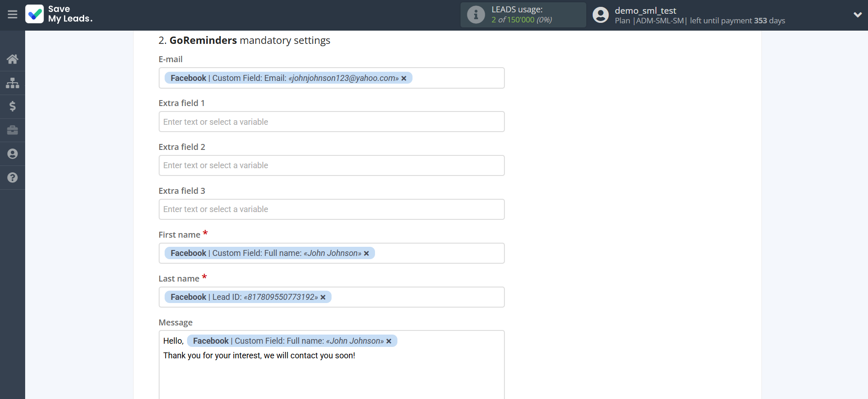The height and width of the screenshot is (399, 868).
Task: Click the user avatar icon
Action: tap(600, 15)
